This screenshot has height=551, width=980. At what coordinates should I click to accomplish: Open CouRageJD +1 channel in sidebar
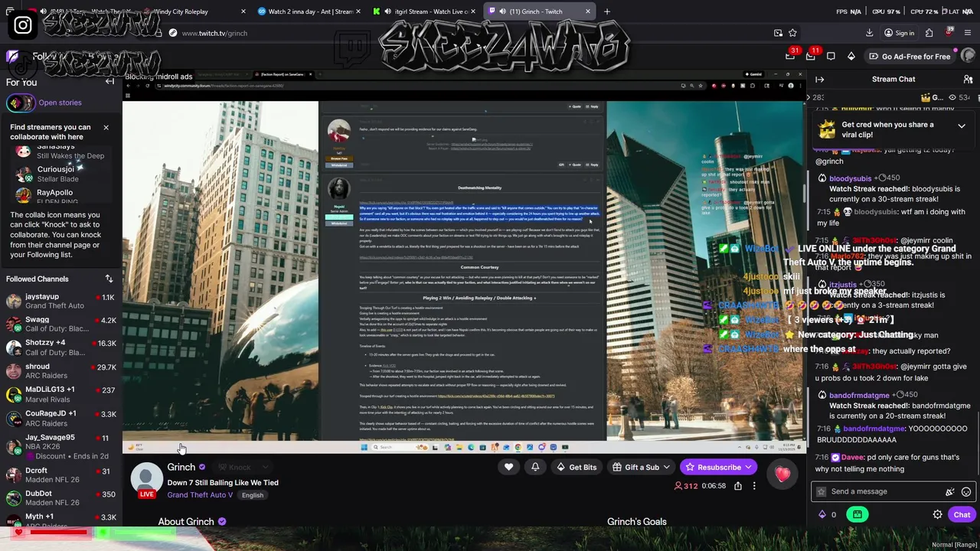[x=60, y=418]
